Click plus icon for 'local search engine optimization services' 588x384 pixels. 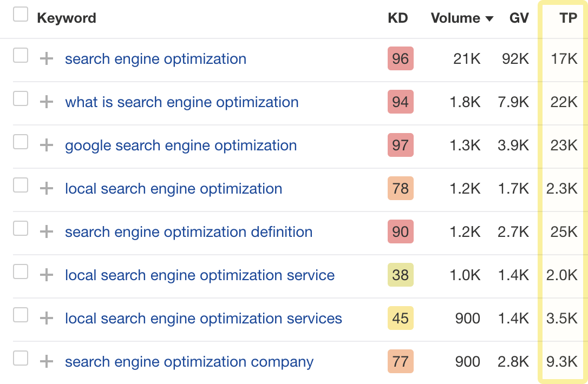47,319
